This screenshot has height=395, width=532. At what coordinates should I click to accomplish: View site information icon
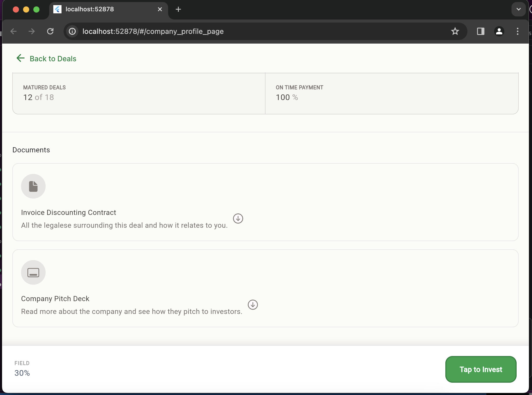coord(73,31)
